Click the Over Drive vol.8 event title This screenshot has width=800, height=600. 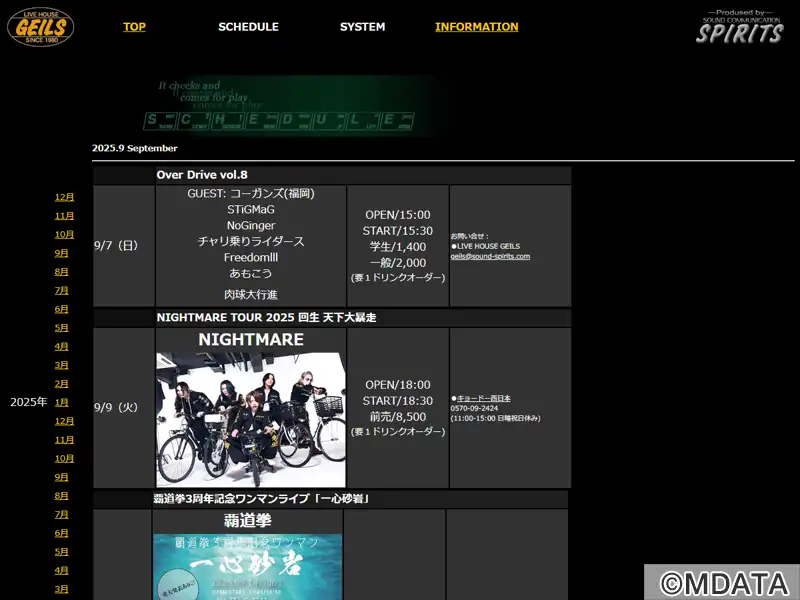pyautogui.click(x=202, y=175)
